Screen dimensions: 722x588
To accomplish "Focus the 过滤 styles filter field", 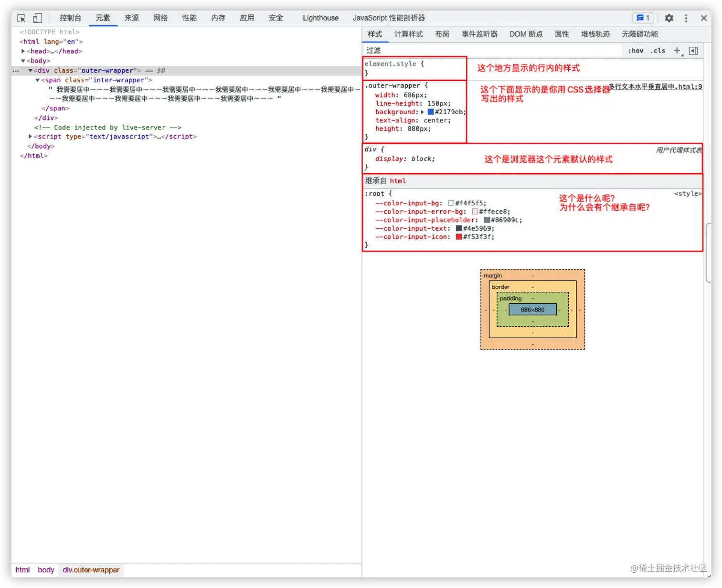I will click(492, 51).
